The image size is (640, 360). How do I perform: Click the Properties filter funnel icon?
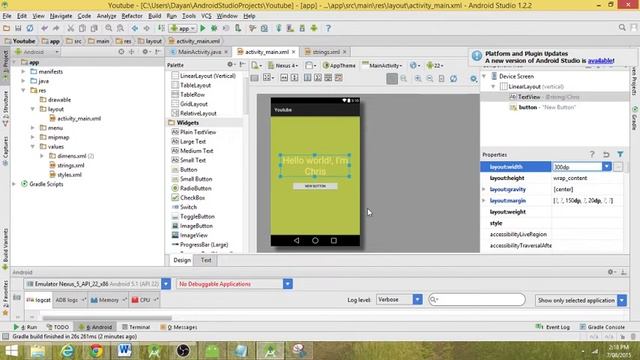pos(620,154)
